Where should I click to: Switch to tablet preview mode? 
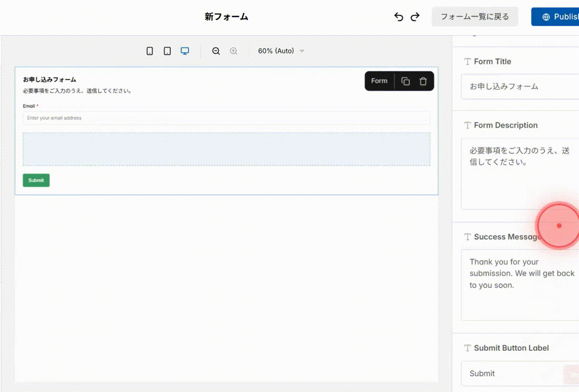167,51
